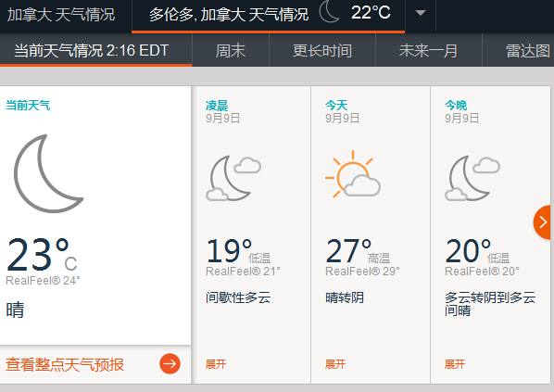Click the 今晚 moon and clouds icon
The width and height of the screenshot is (554, 392).
(472, 178)
